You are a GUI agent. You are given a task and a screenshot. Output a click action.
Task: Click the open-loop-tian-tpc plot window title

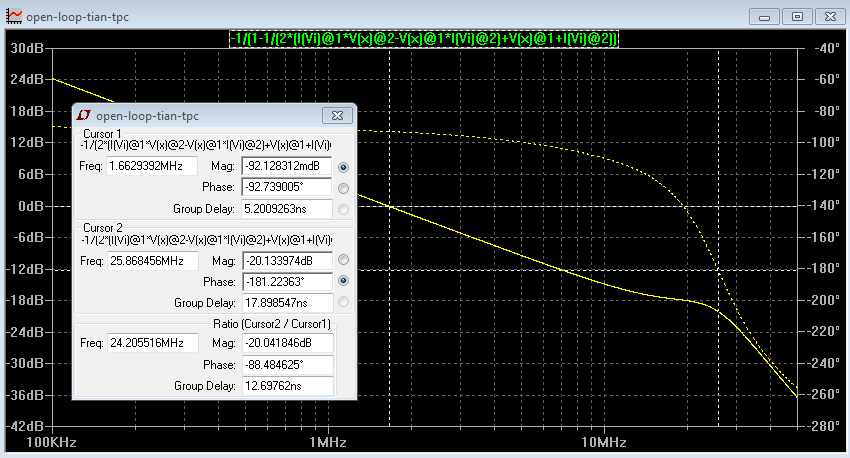(x=78, y=17)
